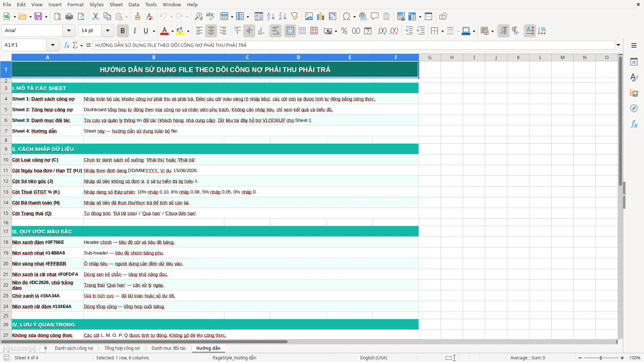644x362 pixels.
Task: Open the Data menu
Action: [134, 4]
